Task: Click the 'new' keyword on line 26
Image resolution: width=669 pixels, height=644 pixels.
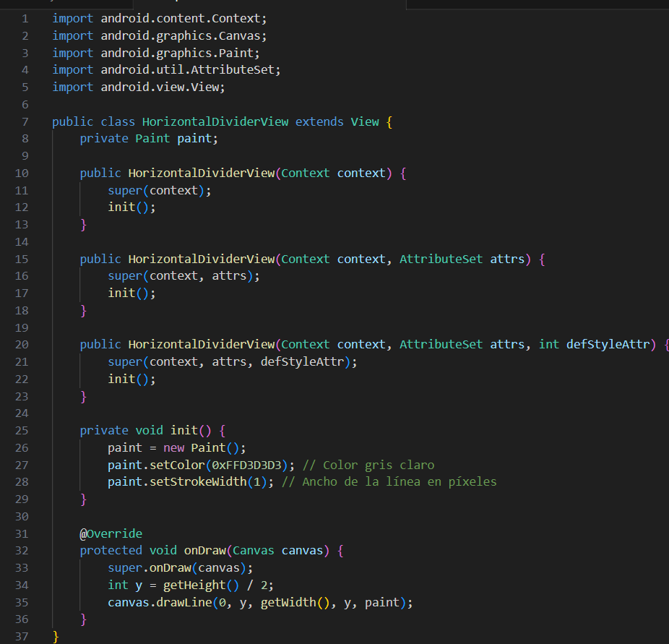Action: click(173, 447)
